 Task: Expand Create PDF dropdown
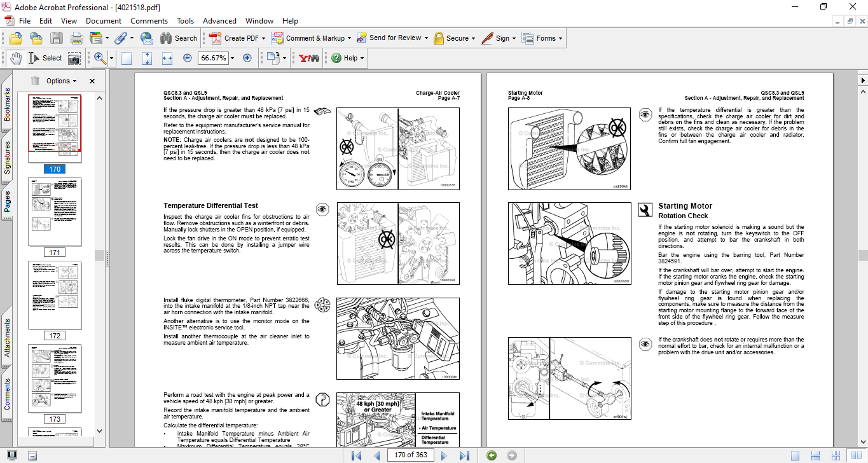coord(264,38)
